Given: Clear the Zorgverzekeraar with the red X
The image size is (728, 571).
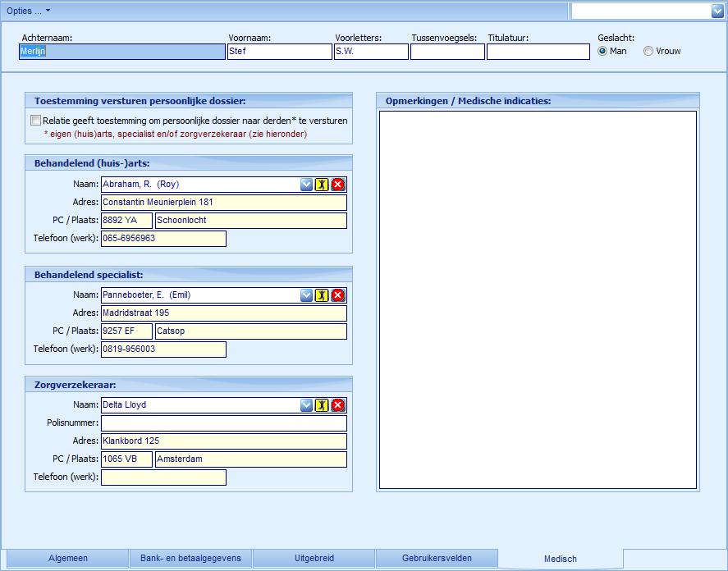Looking at the screenshot, I should click(x=337, y=405).
